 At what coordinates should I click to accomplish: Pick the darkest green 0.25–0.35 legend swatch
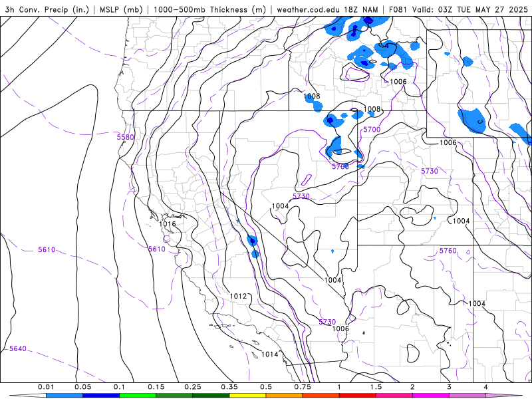[211, 396]
